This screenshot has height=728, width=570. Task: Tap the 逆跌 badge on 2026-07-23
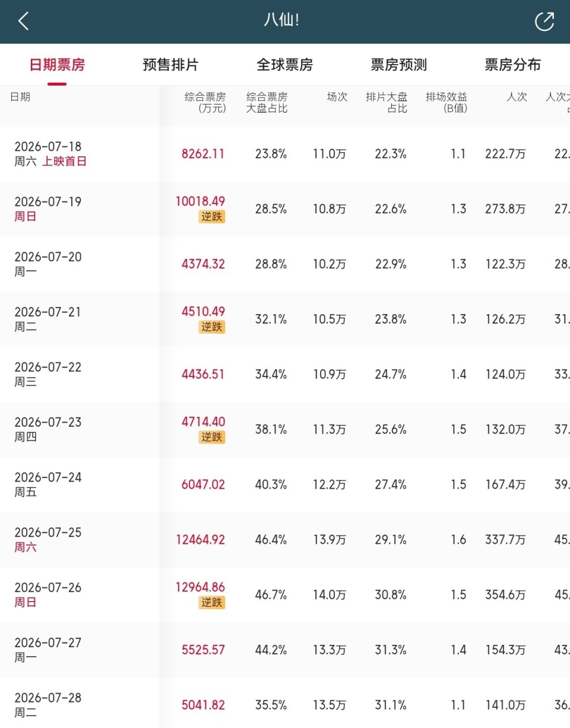(212, 437)
